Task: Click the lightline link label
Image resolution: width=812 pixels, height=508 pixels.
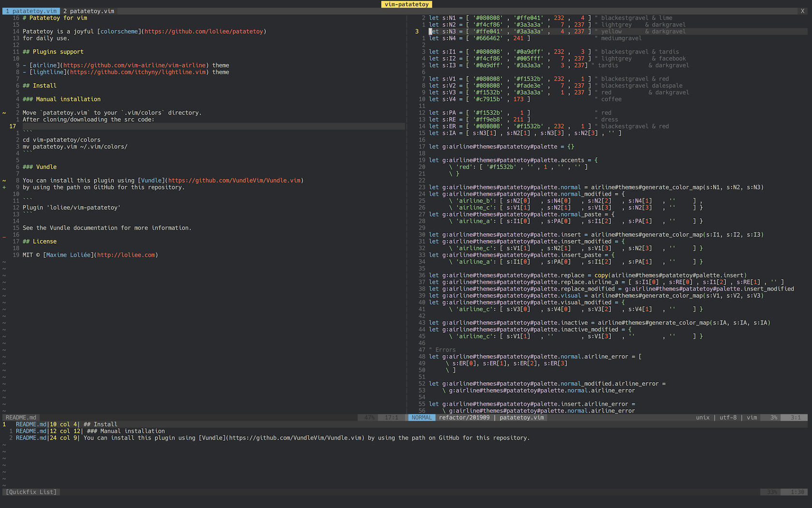Action: click(48, 72)
